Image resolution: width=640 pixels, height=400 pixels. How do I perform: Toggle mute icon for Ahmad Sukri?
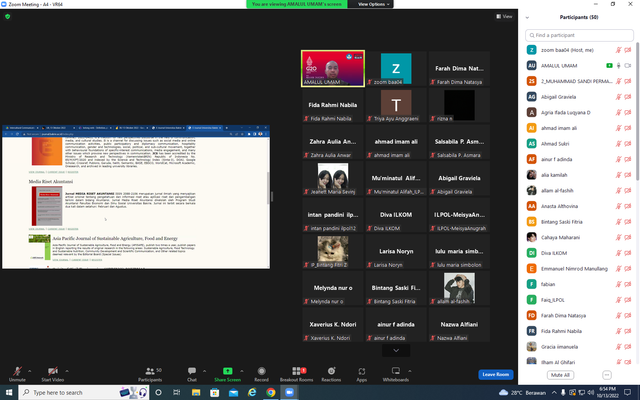click(618, 144)
